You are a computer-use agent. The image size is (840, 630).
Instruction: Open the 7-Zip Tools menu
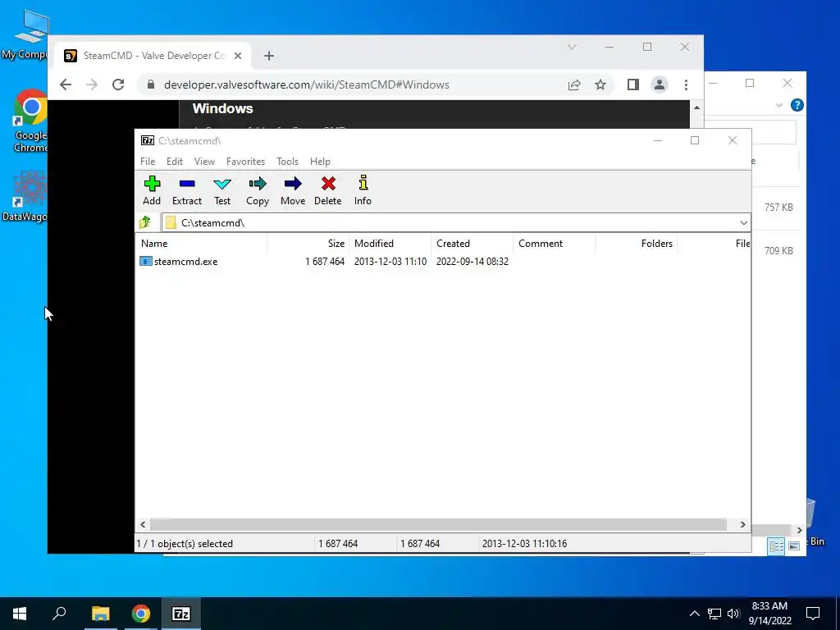coord(287,162)
